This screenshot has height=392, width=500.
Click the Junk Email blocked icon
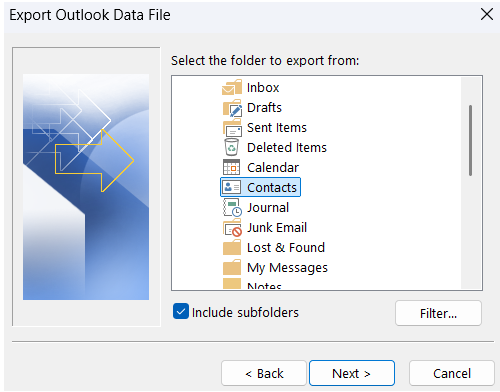click(x=232, y=228)
